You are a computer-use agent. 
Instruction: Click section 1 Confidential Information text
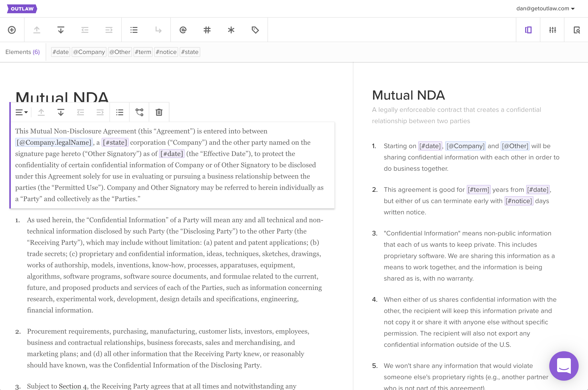pyautogui.click(x=175, y=265)
